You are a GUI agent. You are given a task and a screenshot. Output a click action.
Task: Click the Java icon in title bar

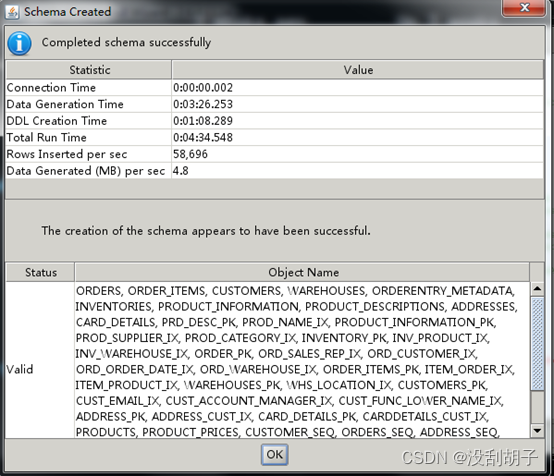click(x=12, y=12)
